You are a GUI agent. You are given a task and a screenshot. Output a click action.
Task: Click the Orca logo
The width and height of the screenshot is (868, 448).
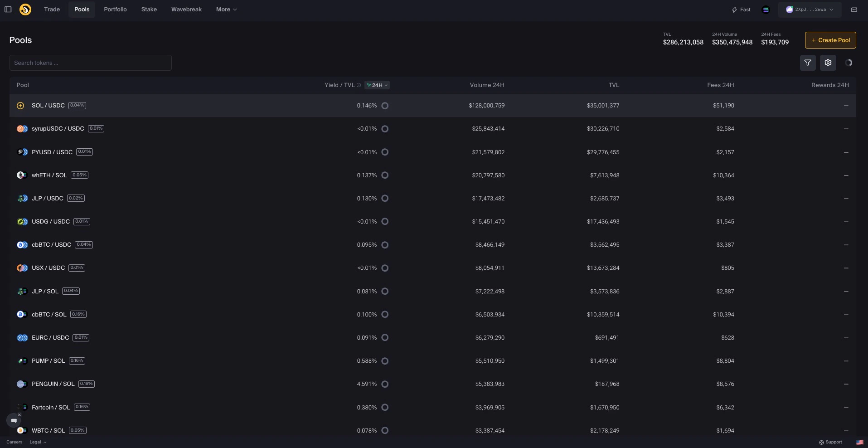point(25,9)
